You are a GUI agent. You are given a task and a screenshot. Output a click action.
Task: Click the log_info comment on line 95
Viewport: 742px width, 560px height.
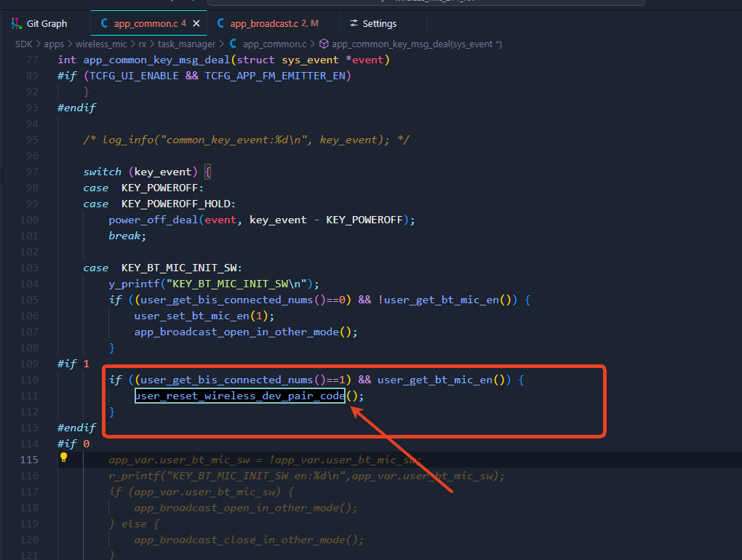tap(246, 140)
